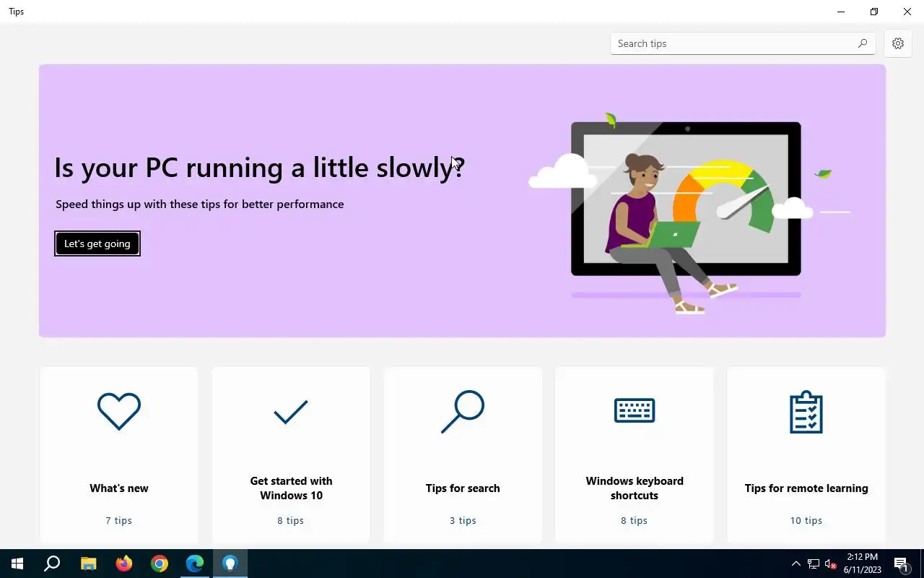Open Tips for remote learning clipboard icon
The image size is (924, 578).
coord(806,412)
